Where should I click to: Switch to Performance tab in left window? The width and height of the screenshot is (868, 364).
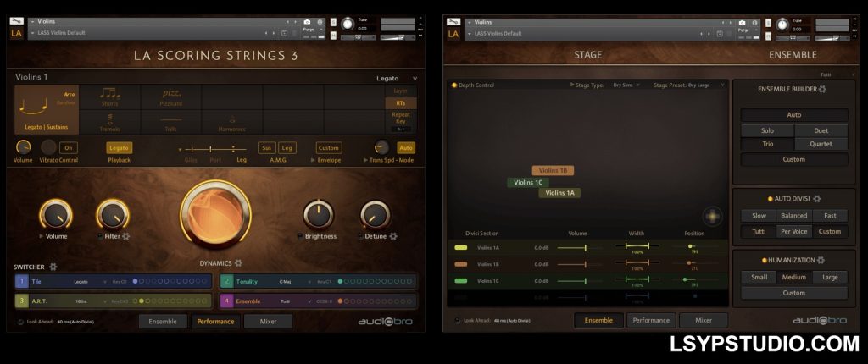215,322
